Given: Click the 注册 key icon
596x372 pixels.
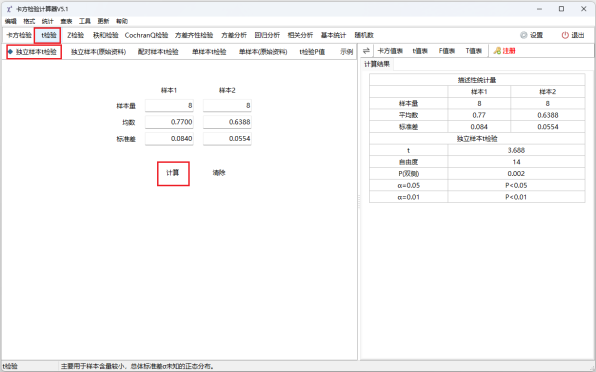Looking at the screenshot, I should (x=497, y=51).
